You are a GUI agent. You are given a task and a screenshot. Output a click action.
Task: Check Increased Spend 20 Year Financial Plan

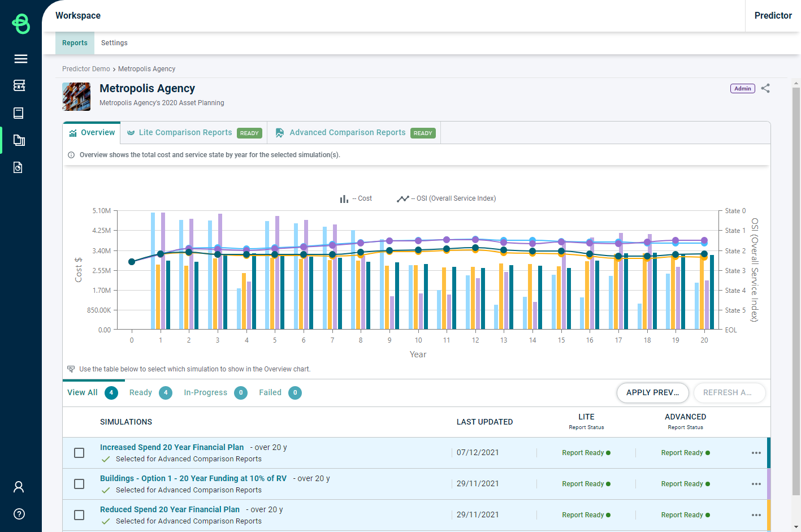pos(79,453)
